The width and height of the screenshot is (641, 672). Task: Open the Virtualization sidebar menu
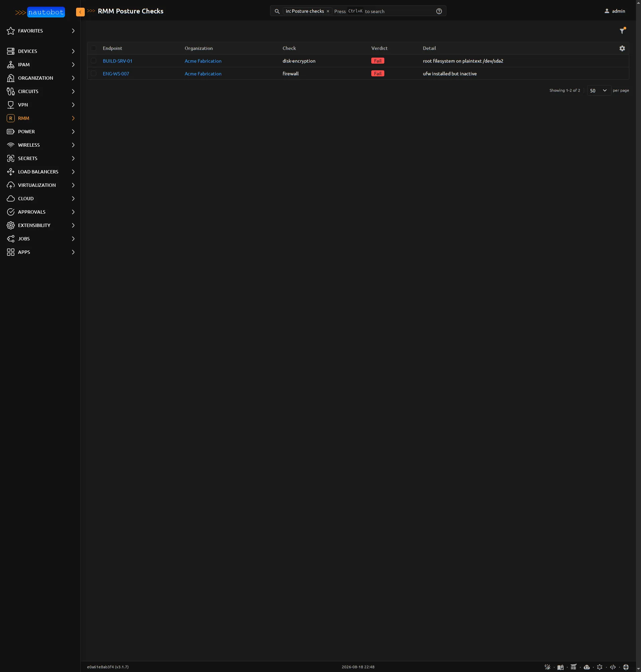coord(40,185)
